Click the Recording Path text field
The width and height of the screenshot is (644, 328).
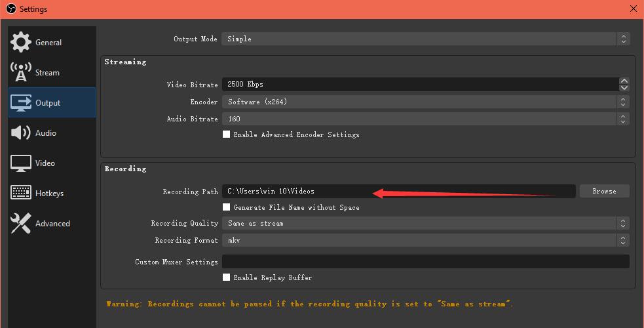pos(398,191)
